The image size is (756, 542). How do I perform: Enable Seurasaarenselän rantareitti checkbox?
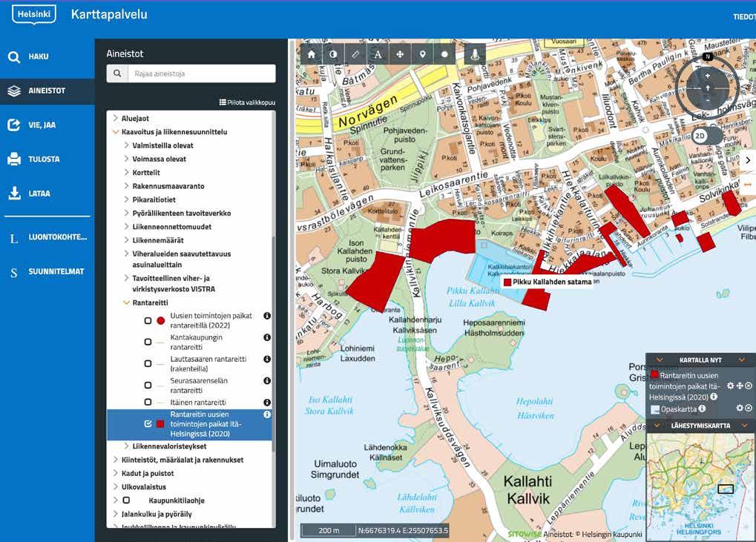(x=148, y=385)
